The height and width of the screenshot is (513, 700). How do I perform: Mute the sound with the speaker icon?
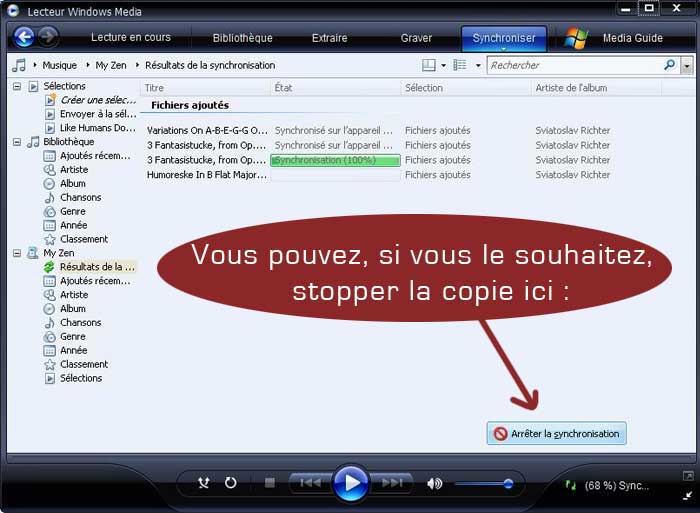point(434,483)
